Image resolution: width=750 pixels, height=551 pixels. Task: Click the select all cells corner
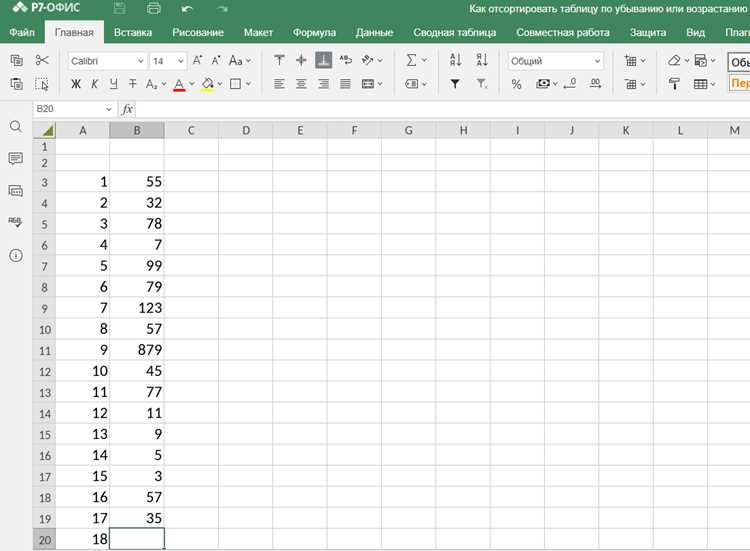coord(44,130)
